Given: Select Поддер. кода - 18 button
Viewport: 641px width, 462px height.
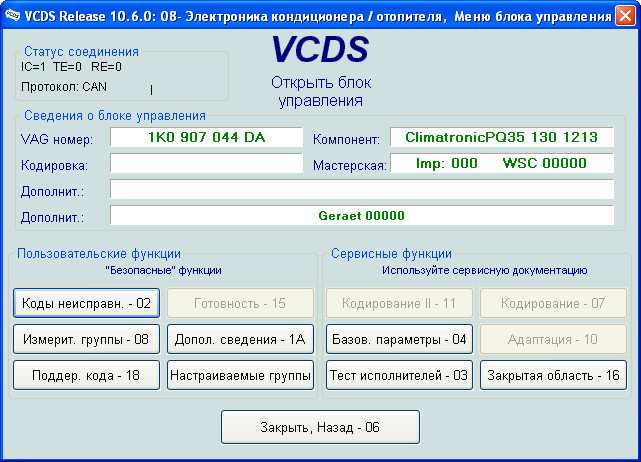Looking at the screenshot, I should [x=86, y=375].
